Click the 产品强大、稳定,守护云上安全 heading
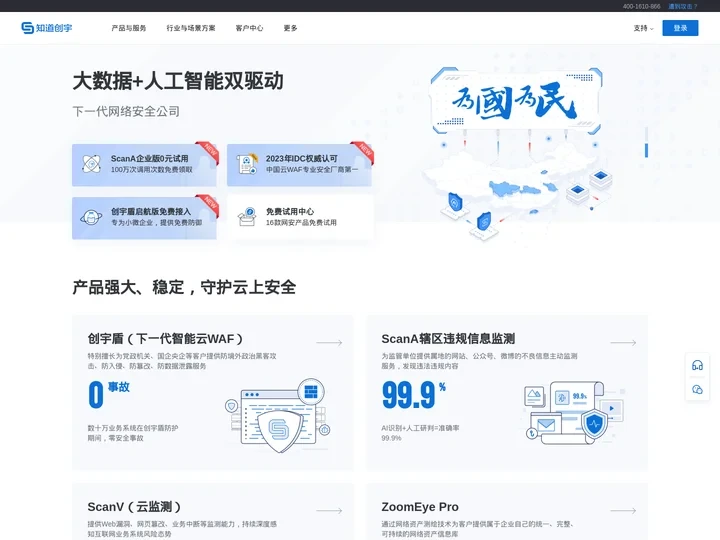The image size is (720, 540). click(184, 287)
